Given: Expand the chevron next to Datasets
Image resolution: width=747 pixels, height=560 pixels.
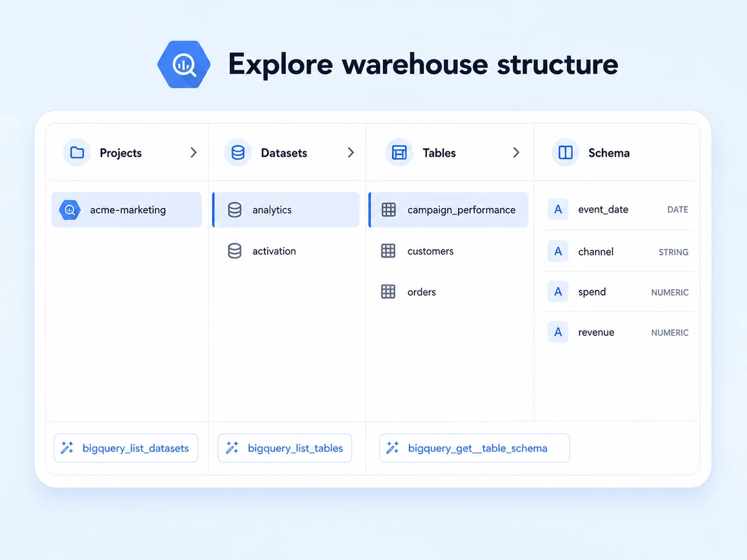Looking at the screenshot, I should [x=351, y=152].
